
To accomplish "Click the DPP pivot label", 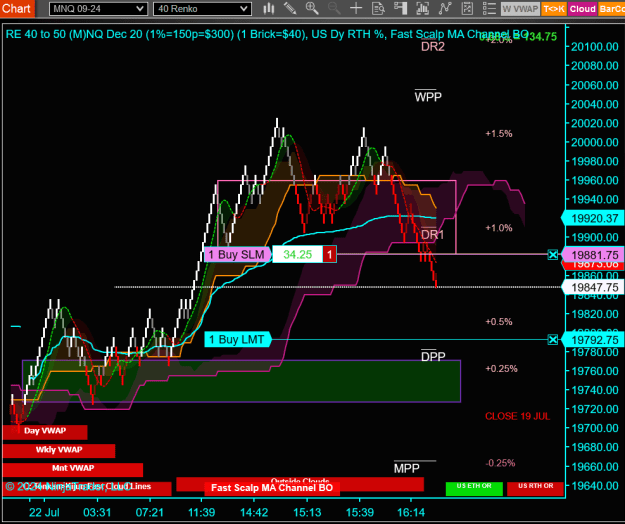I will pyautogui.click(x=433, y=356).
